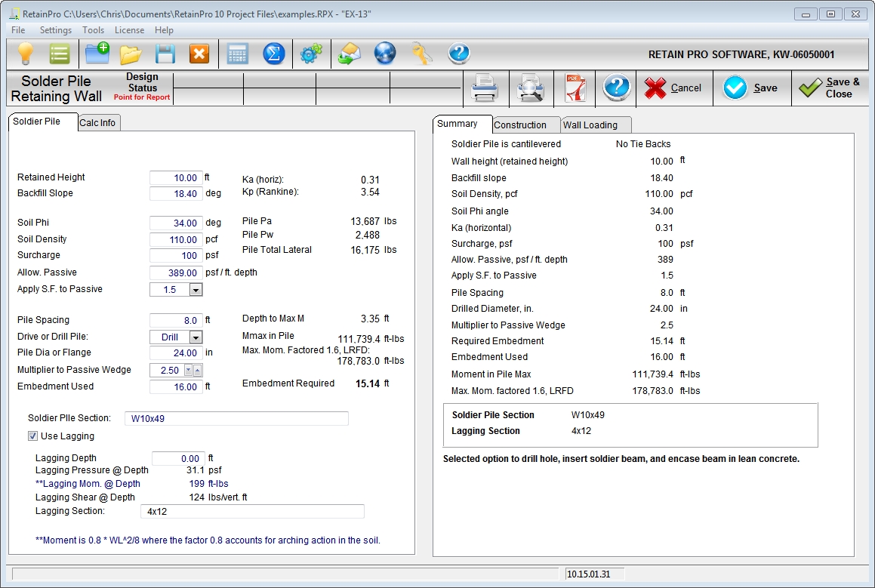Click the Retained Height input field

coord(176,178)
